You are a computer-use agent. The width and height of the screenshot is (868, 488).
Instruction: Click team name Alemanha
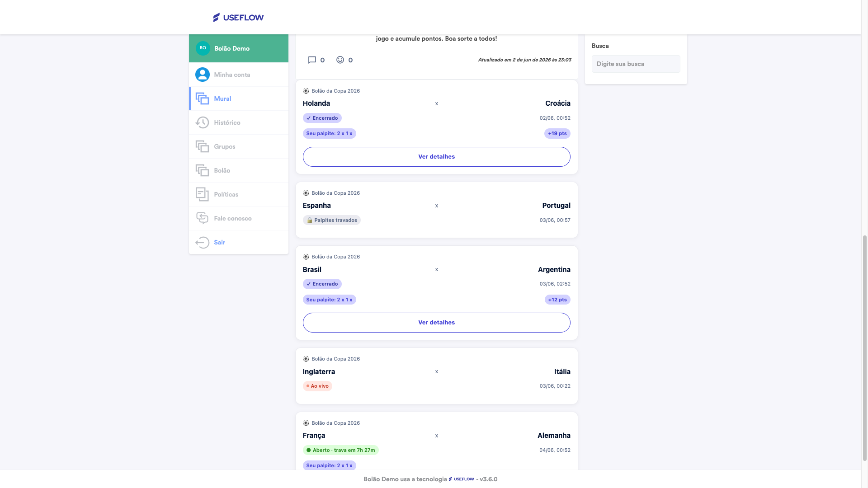point(554,436)
